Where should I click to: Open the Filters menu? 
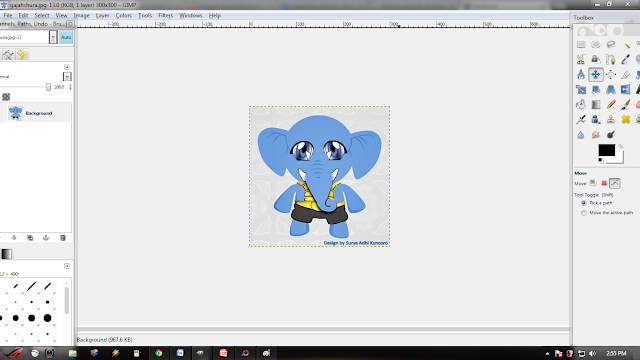point(165,16)
